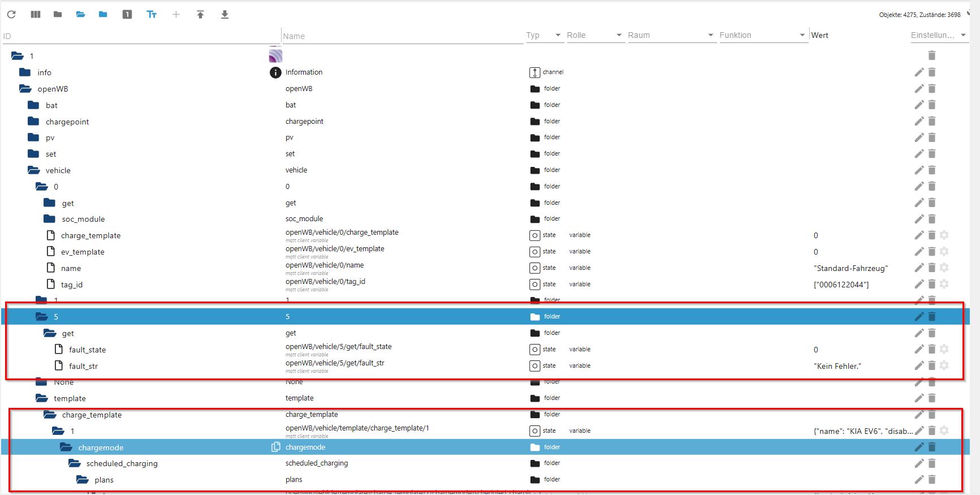Click the "Standard-Fahrzeug" value
Screen dimensions: 980x495
point(851,268)
